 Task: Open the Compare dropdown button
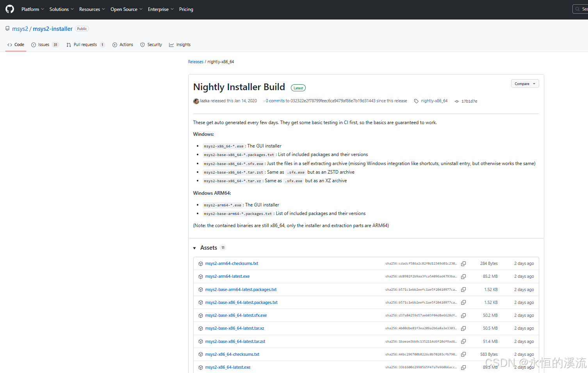pos(525,84)
